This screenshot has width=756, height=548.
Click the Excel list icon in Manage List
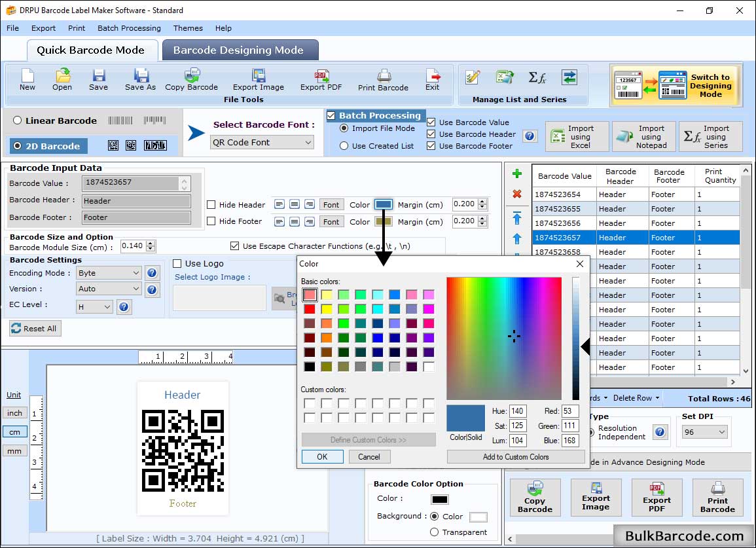point(504,77)
